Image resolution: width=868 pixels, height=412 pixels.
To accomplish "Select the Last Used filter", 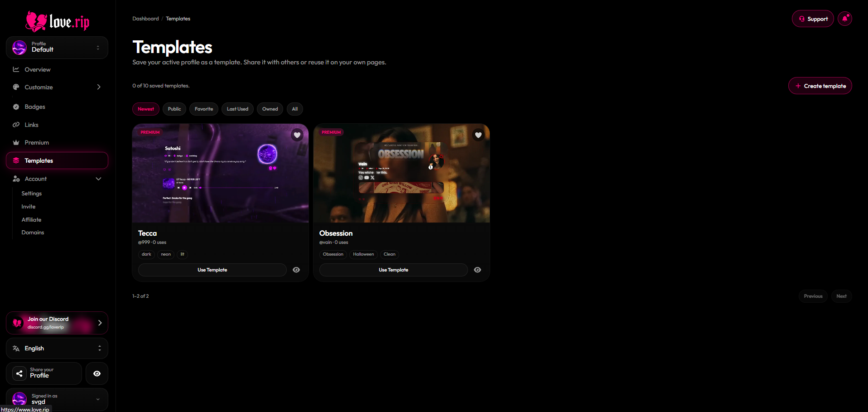I will 237,109.
